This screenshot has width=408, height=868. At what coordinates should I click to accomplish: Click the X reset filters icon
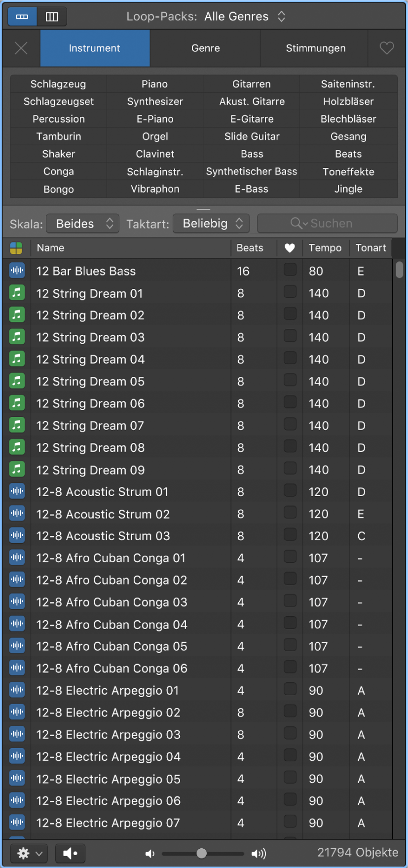point(21,48)
